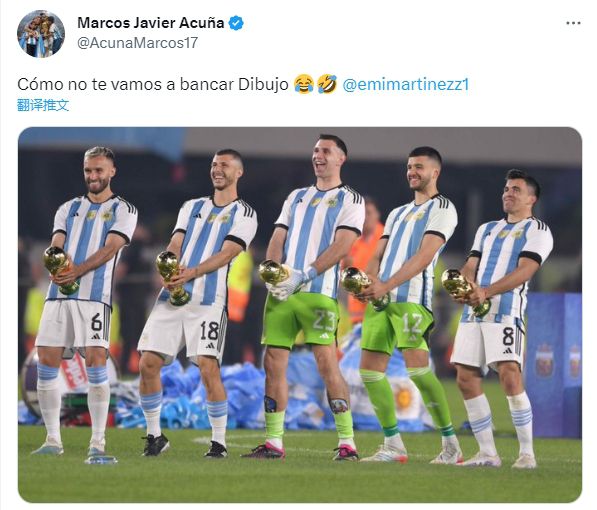Click the blue verified badge icon
597x510 pixels.
click(236, 23)
